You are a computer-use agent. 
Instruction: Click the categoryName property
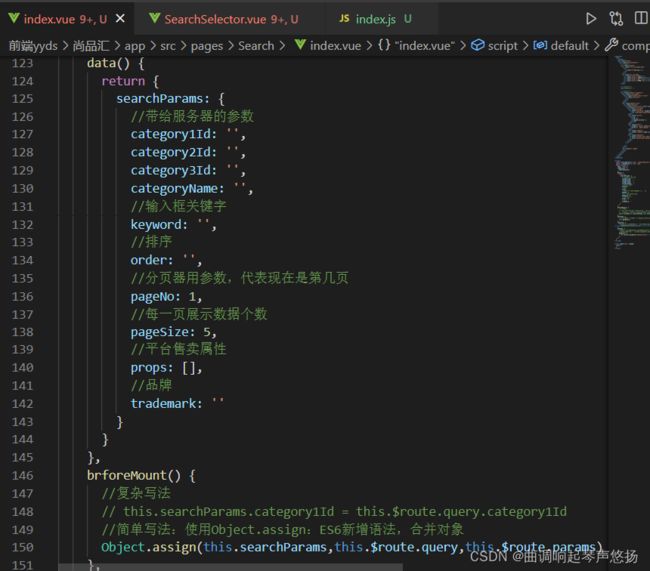pos(174,189)
